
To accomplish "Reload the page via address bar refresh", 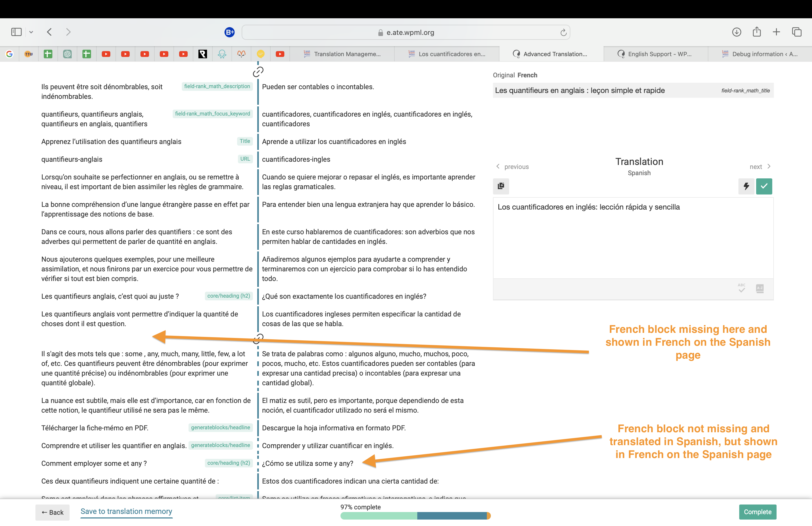I will [x=563, y=33].
